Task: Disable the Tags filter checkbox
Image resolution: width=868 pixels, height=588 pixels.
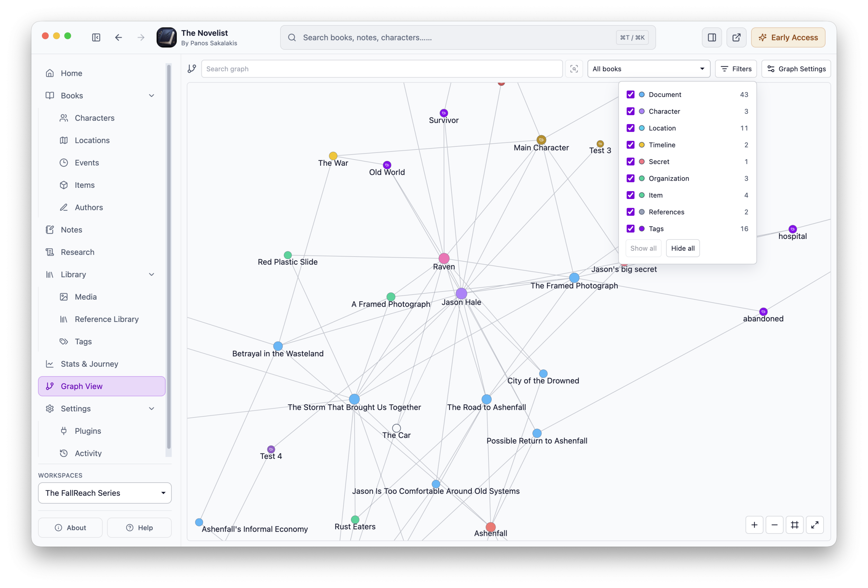Action: coord(630,228)
